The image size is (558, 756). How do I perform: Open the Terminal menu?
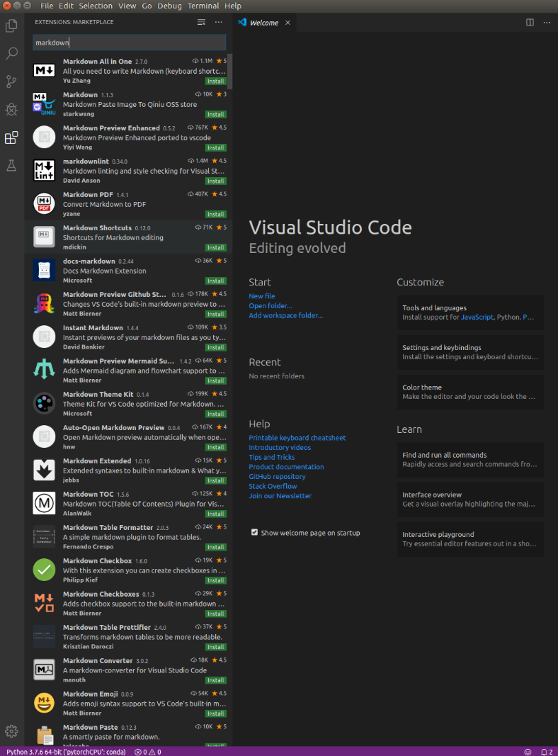[203, 6]
